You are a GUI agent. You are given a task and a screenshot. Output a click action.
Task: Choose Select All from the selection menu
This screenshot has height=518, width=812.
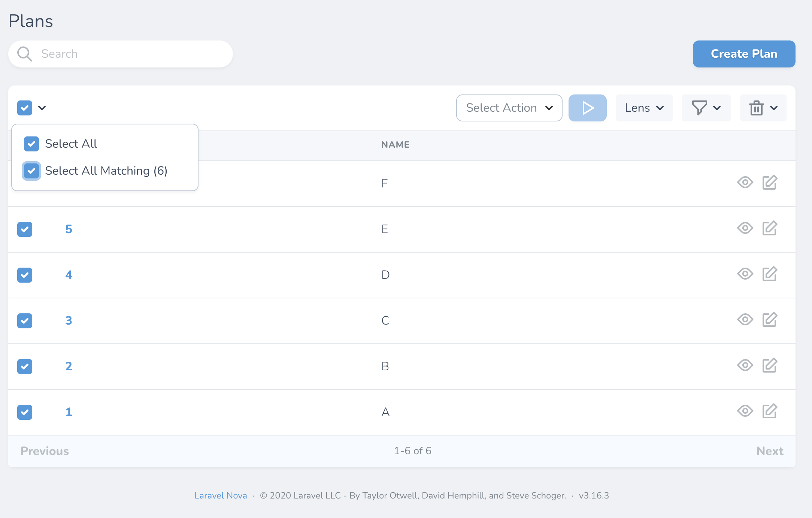(71, 144)
